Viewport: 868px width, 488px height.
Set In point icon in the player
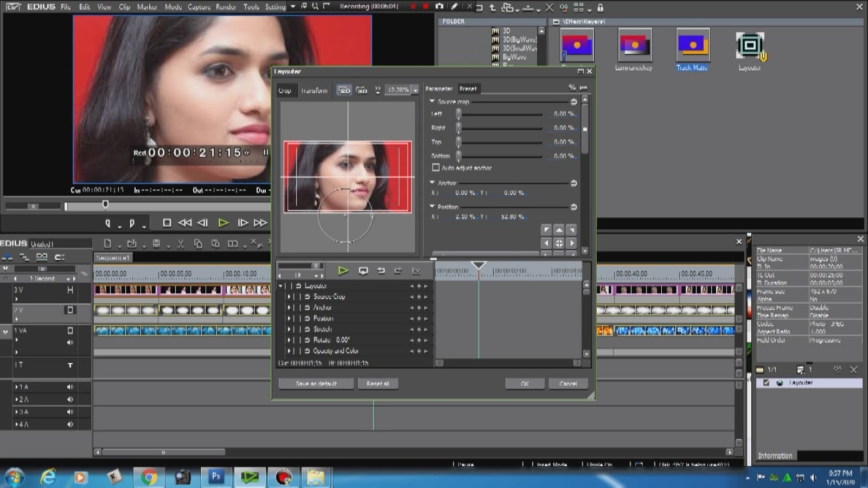pos(108,223)
